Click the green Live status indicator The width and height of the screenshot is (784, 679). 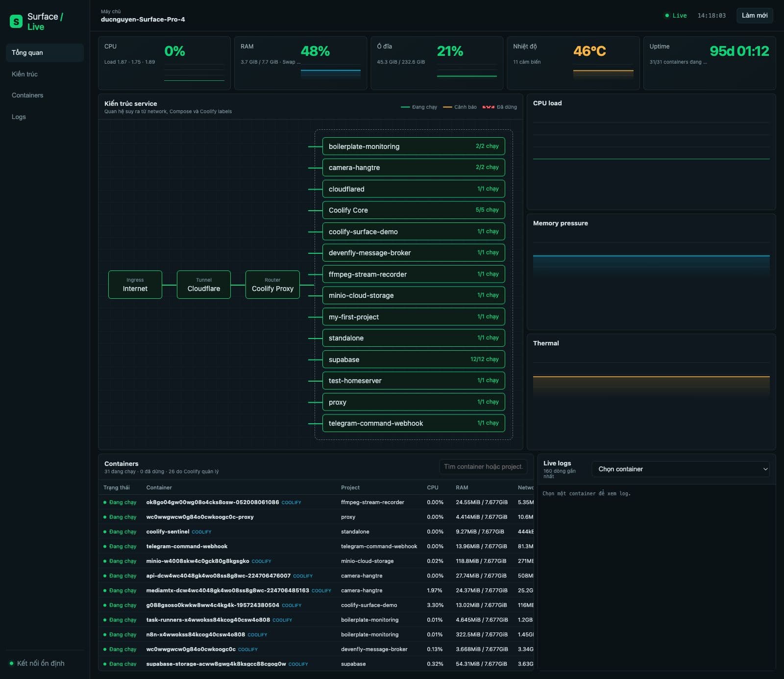pos(676,16)
